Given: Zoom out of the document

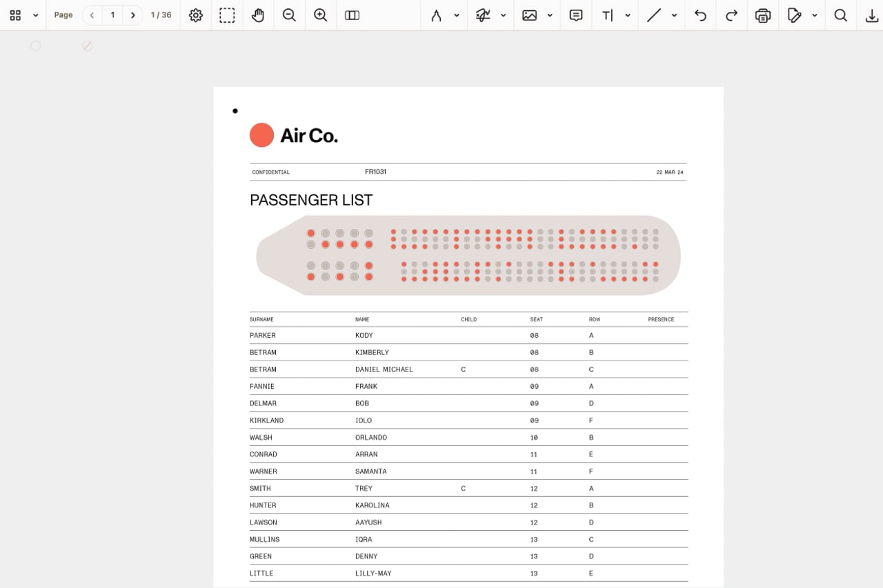Looking at the screenshot, I should point(289,15).
